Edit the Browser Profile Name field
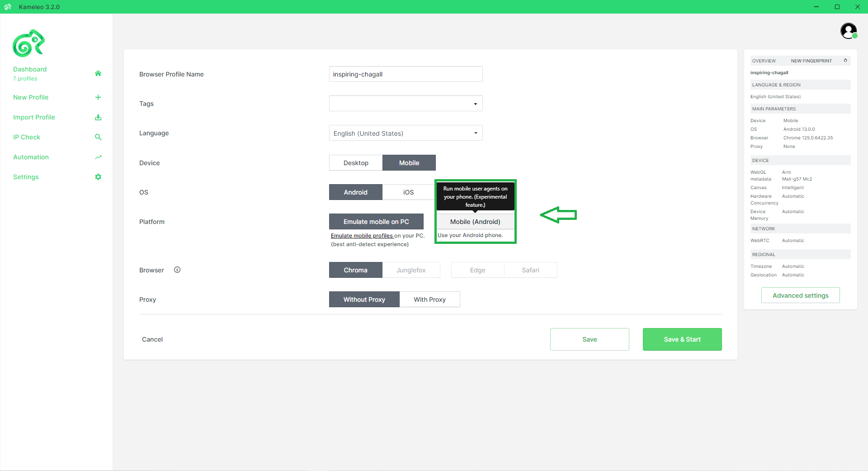This screenshot has width=868, height=471. click(406, 74)
